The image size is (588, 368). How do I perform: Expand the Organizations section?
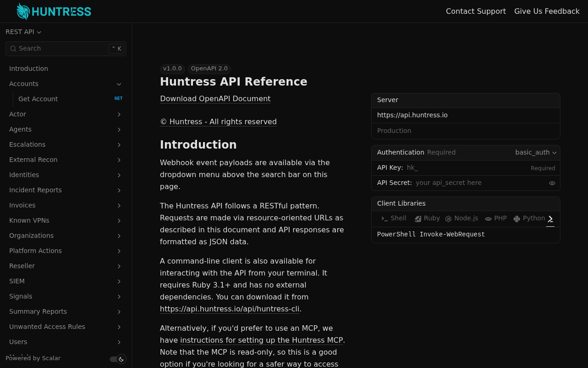pyautogui.click(x=119, y=236)
